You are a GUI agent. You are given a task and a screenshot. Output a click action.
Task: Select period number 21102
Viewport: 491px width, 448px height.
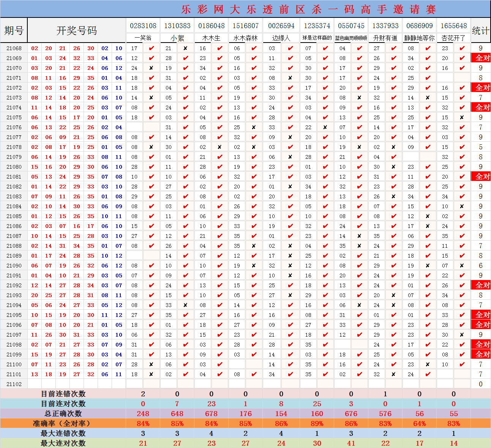click(x=14, y=384)
